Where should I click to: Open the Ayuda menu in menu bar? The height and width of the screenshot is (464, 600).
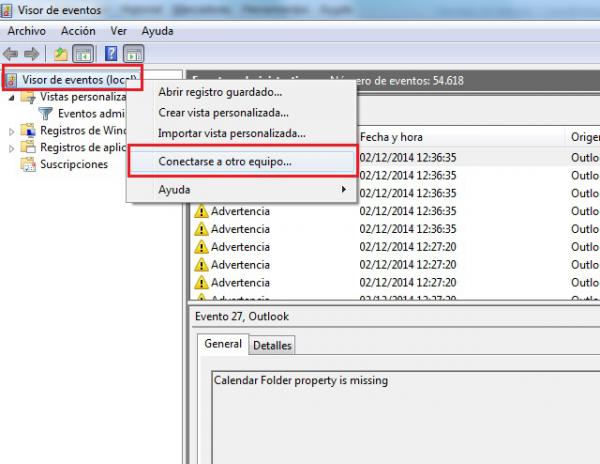coord(157,31)
